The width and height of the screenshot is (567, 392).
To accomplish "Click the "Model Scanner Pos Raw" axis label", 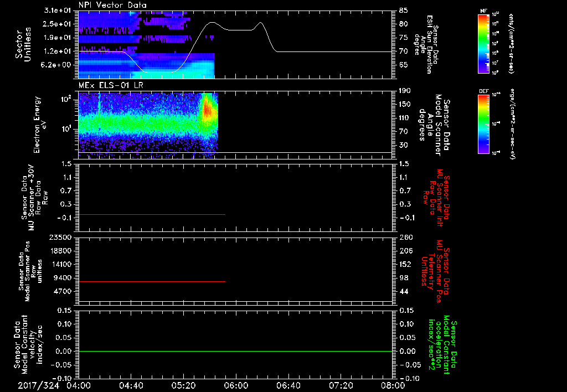I will click(x=30, y=271).
